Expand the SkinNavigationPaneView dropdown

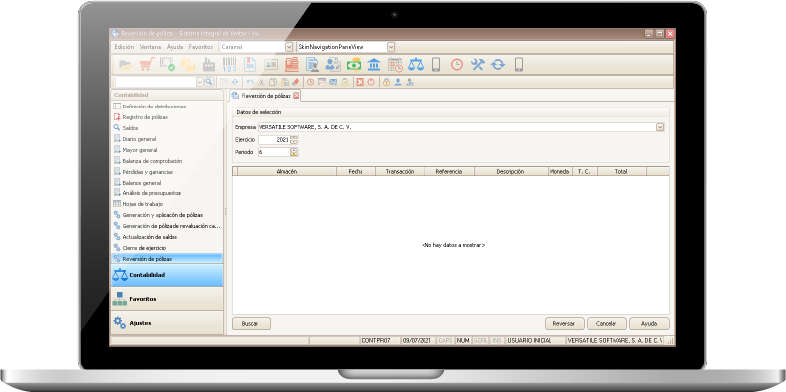[391, 47]
